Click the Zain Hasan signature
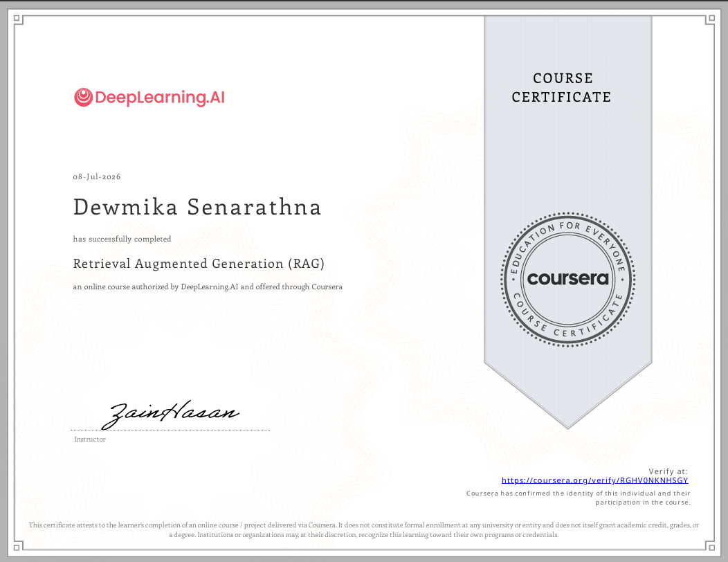The width and height of the screenshot is (728, 562). 170,414
